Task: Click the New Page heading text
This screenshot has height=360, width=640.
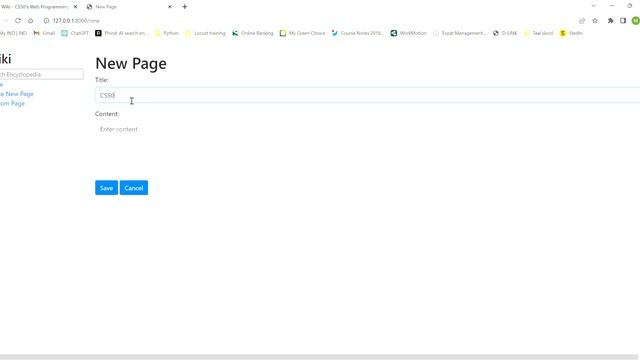Action: coord(131,63)
